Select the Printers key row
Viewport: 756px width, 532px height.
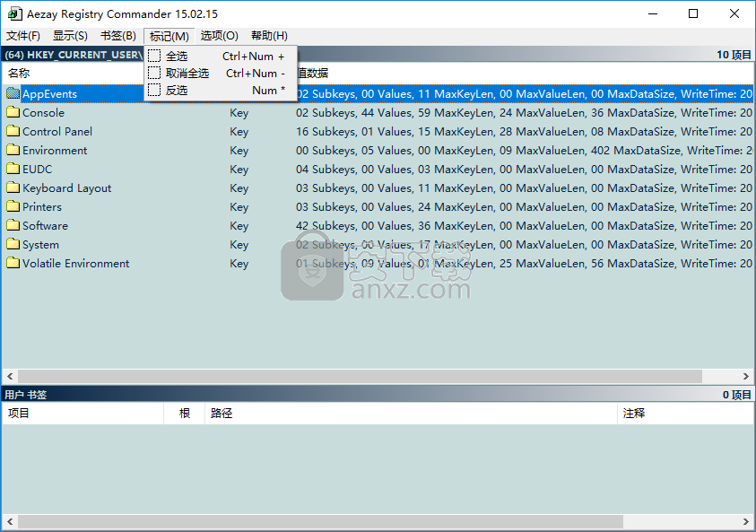[x=378, y=206]
